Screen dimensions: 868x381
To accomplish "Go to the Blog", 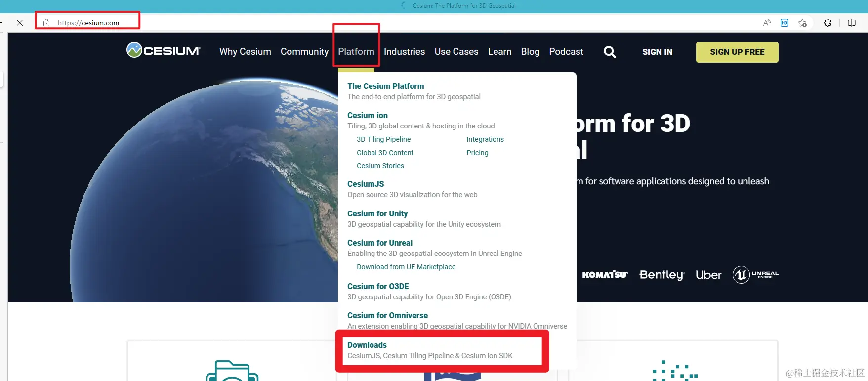I will click(530, 52).
